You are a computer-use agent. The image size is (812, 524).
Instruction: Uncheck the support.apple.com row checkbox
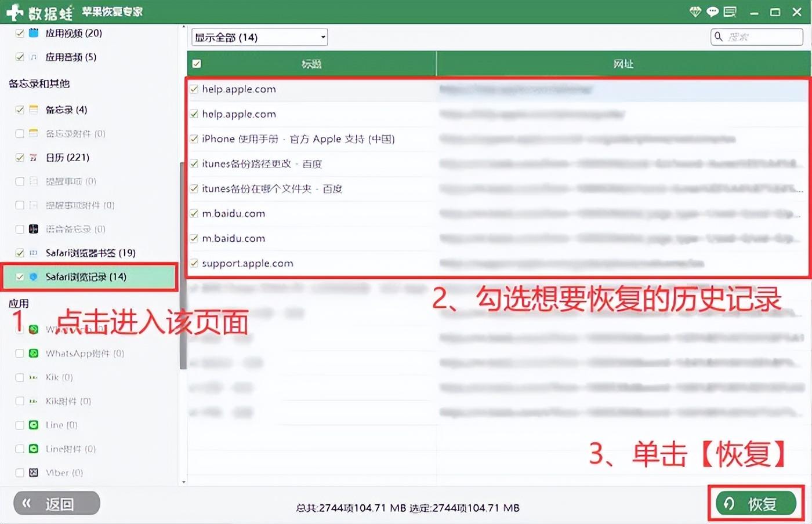pos(194,263)
